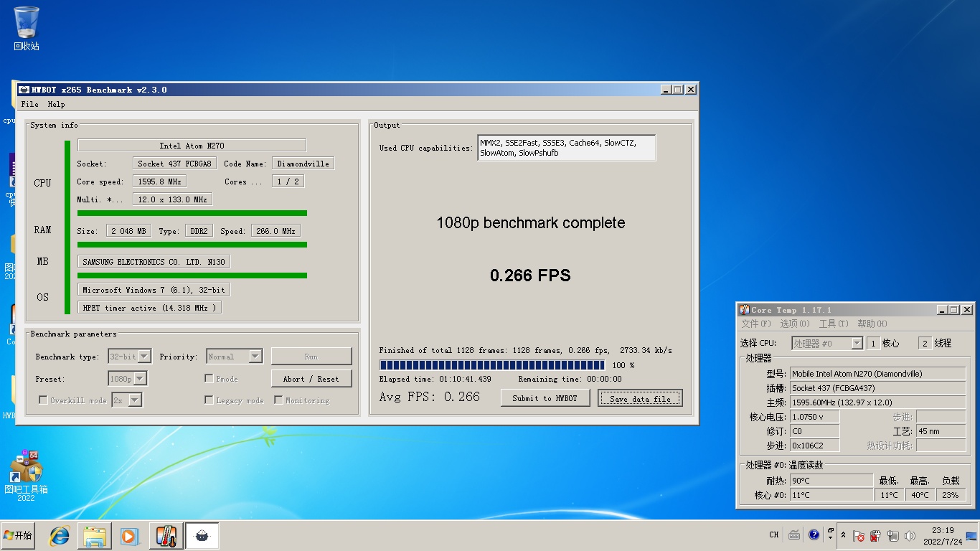
Task: Open the Overkill mode 2x dropdown
Action: pyautogui.click(x=127, y=400)
